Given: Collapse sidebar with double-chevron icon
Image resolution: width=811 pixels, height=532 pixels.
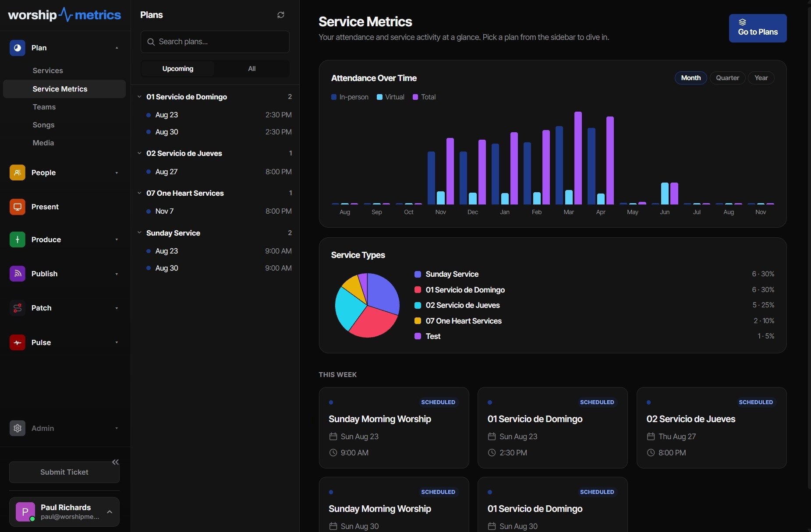Looking at the screenshot, I should [x=115, y=462].
